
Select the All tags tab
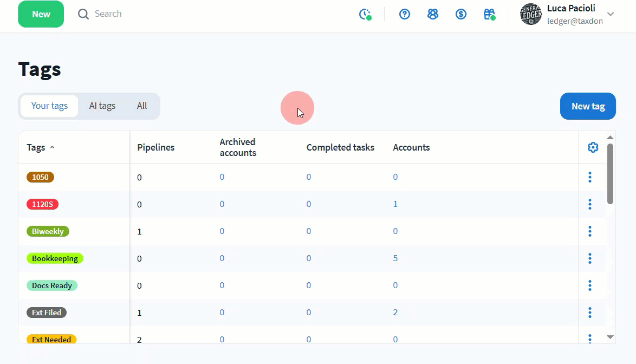[142, 106]
